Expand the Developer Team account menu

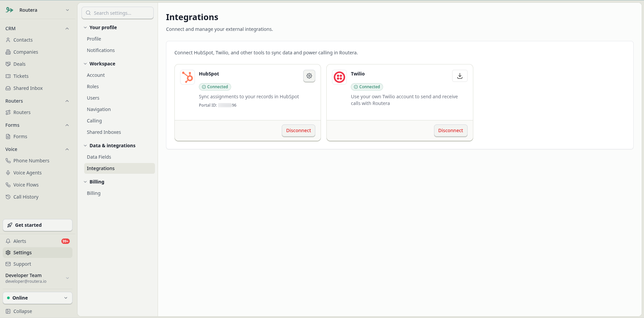[38, 278]
